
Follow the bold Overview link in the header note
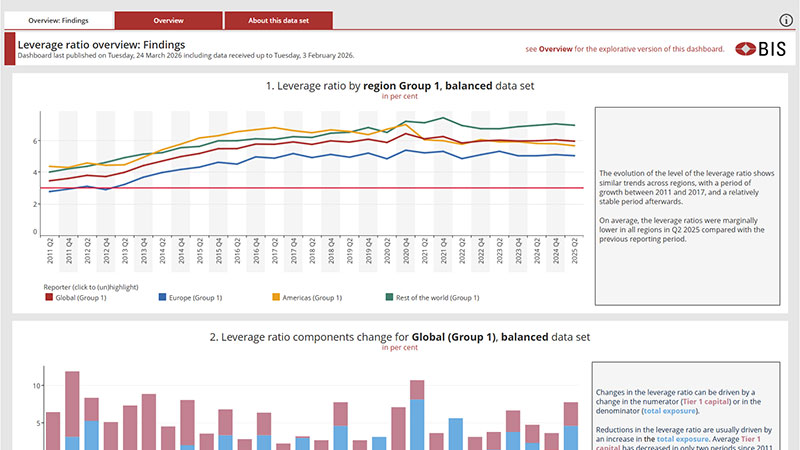pos(556,49)
